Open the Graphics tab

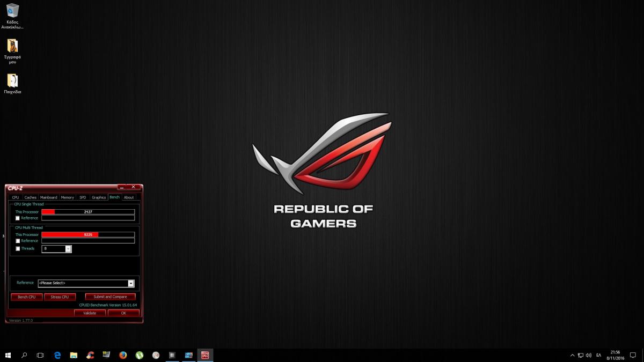[x=99, y=197]
